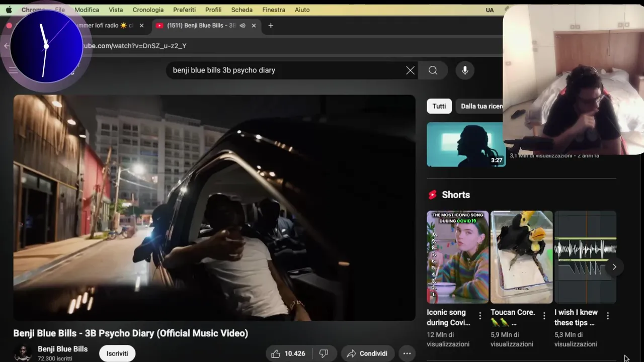Click the I wish I knew these tips title
Screen dimensions: 644x362
point(576,317)
